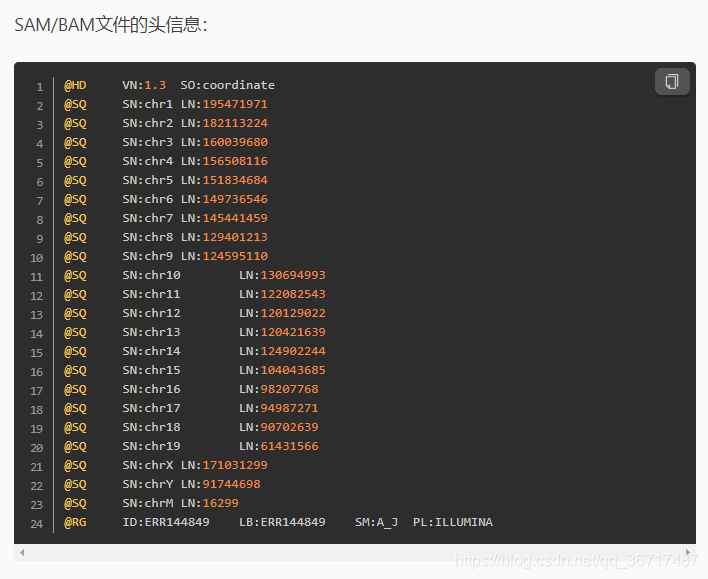Screen dimensions: 708x579
Task: Click the length value 120129022
Action: [x=293, y=313]
